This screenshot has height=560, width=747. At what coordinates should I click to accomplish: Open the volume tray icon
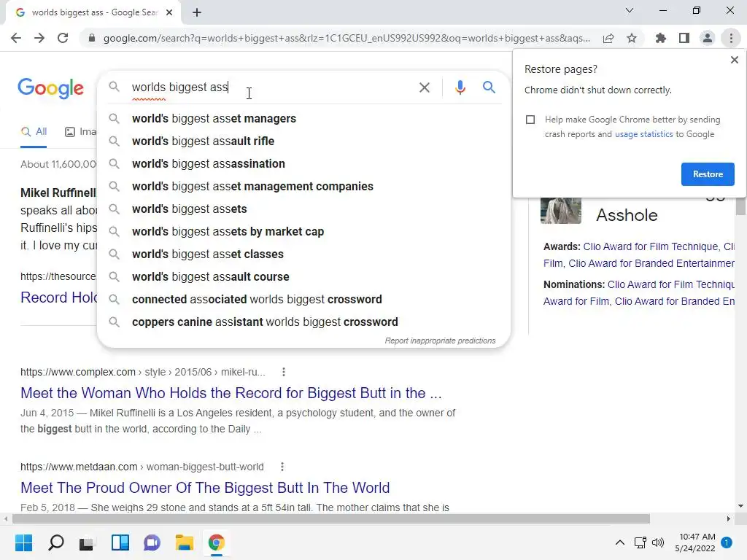point(658,542)
